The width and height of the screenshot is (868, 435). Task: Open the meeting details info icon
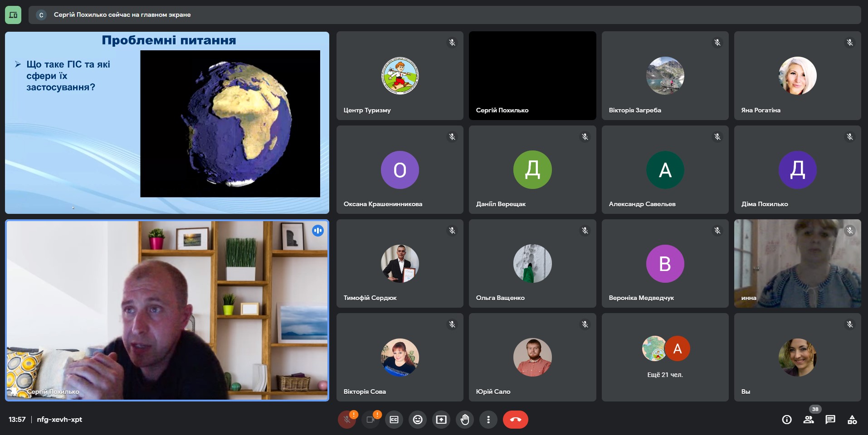(787, 420)
